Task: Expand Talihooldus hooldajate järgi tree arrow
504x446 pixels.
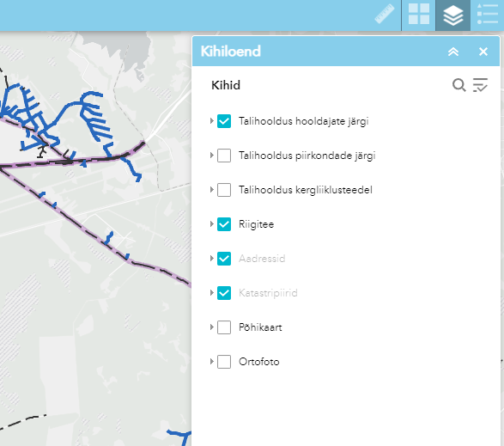Action: (211, 121)
